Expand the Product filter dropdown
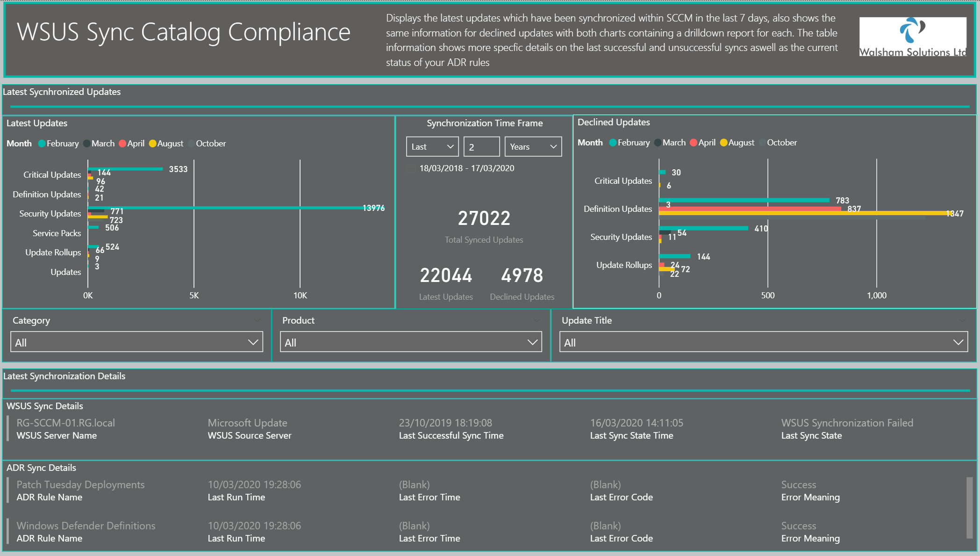Image resolution: width=980 pixels, height=556 pixels. pyautogui.click(x=410, y=342)
